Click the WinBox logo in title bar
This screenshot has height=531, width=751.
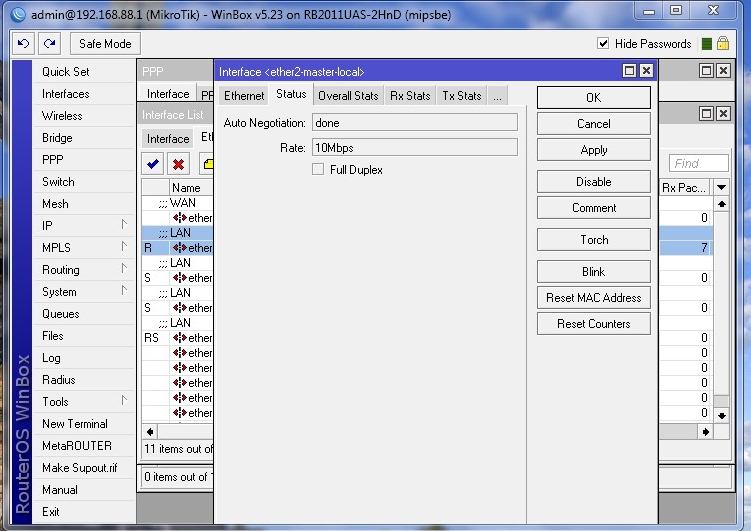click(18, 14)
